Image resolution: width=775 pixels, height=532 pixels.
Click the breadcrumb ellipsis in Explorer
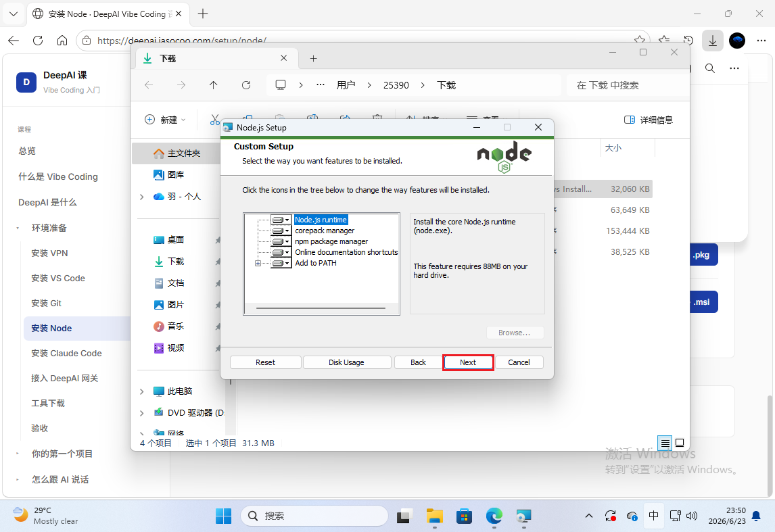tap(321, 85)
